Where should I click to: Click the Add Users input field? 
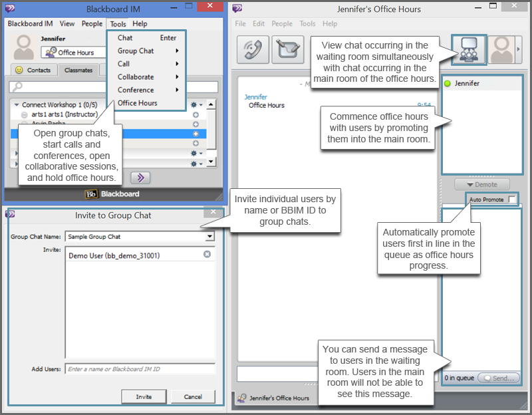click(x=140, y=369)
